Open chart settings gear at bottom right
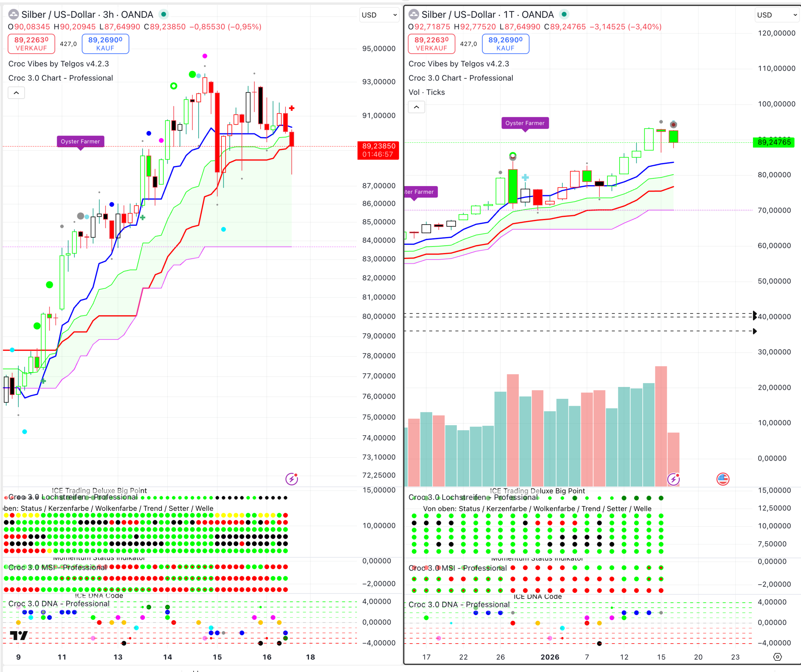This screenshot has width=801, height=672. (x=777, y=657)
